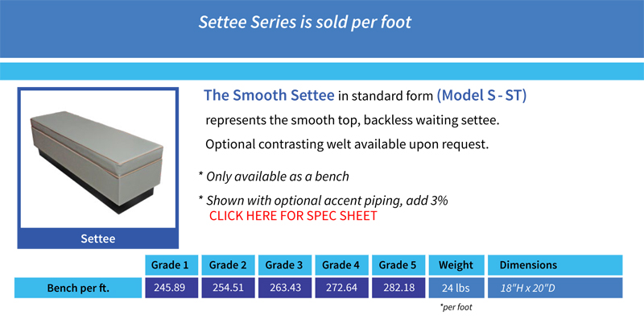Click the Dimensions column header
This screenshot has height=320, width=644.
(x=555, y=265)
